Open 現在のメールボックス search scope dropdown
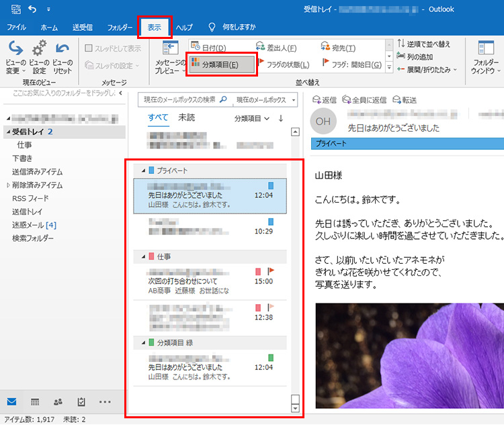The height and width of the screenshot is (425, 504). coord(294,100)
